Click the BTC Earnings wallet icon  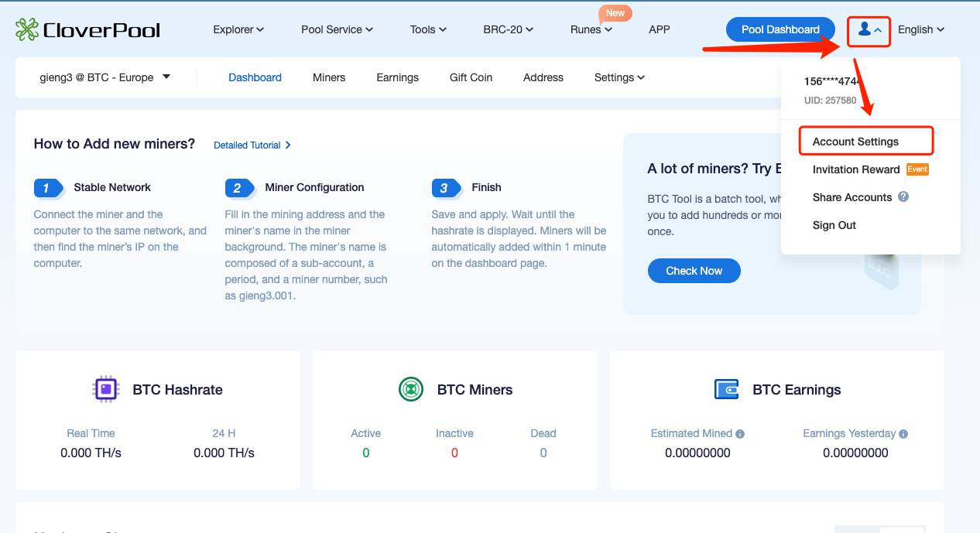point(726,389)
